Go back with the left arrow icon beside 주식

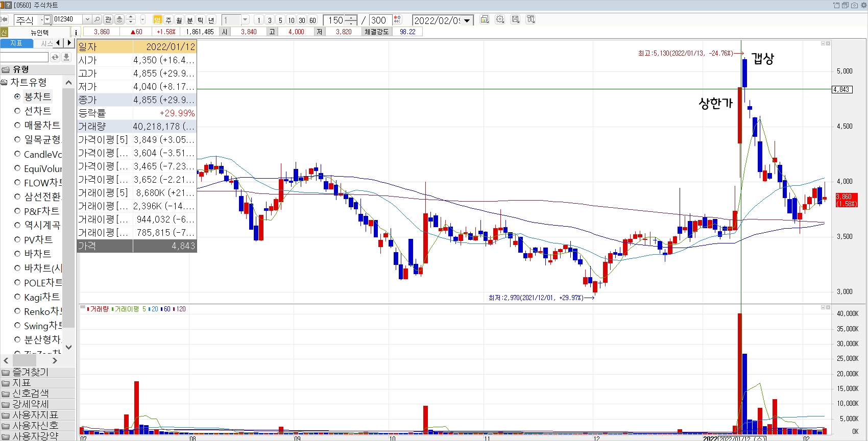coord(5,19)
